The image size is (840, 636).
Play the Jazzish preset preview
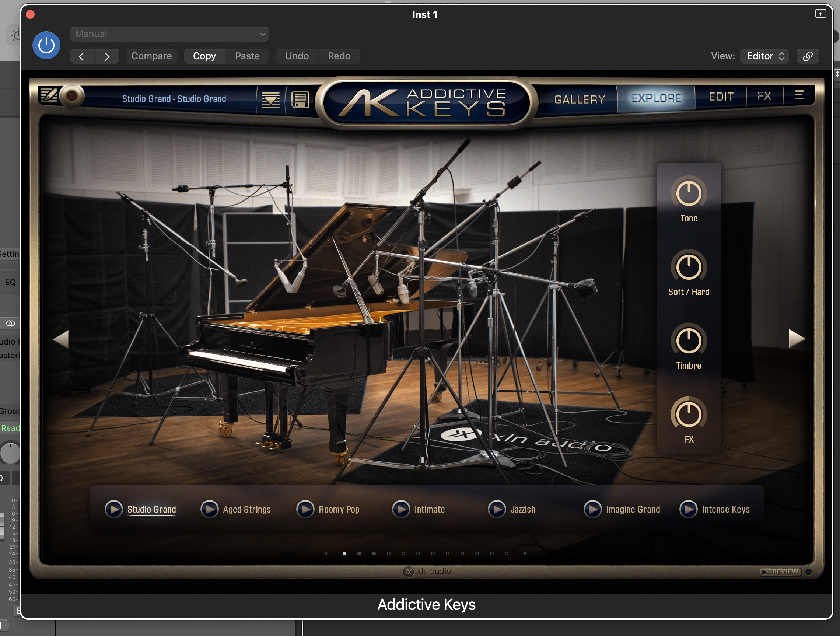[x=497, y=509]
